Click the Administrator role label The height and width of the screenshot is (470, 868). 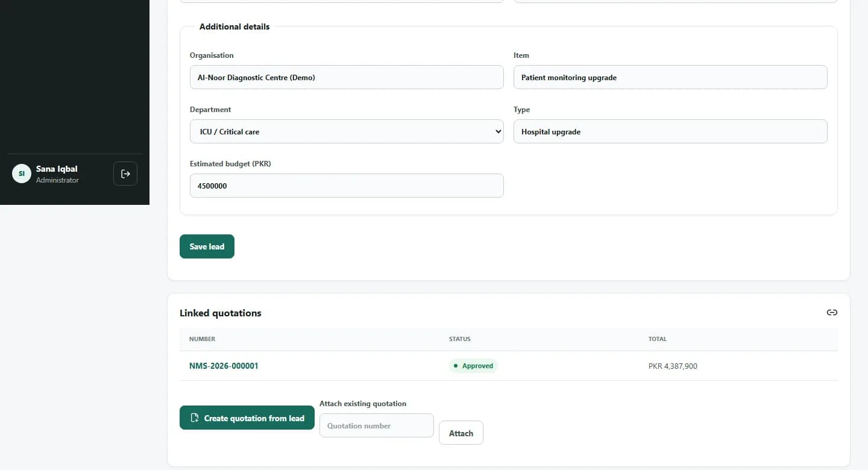[x=57, y=180]
